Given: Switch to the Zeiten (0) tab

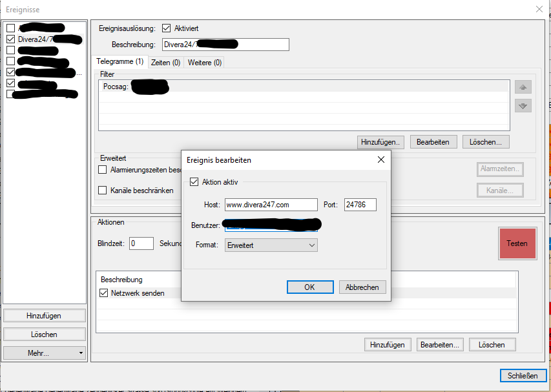Looking at the screenshot, I should 165,63.
